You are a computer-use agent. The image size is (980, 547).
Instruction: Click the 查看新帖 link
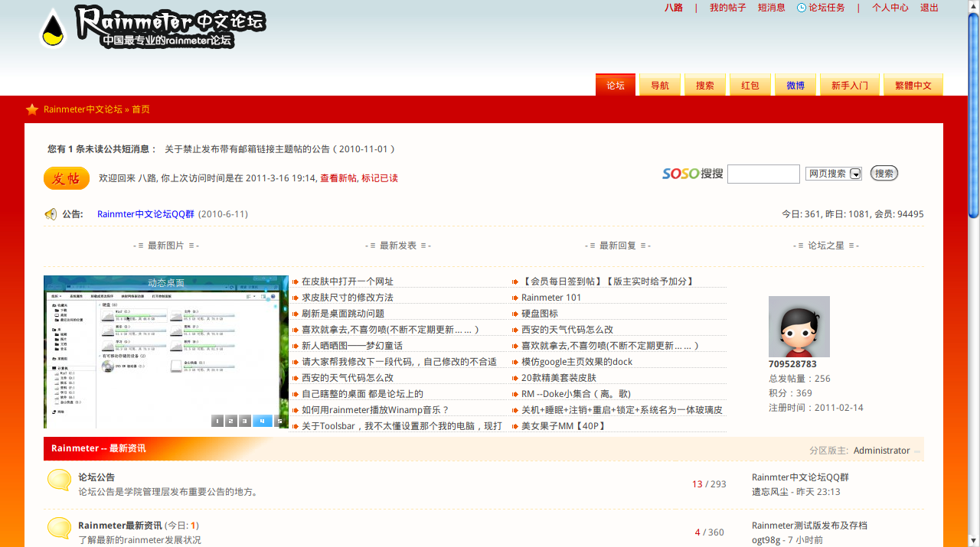click(338, 178)
